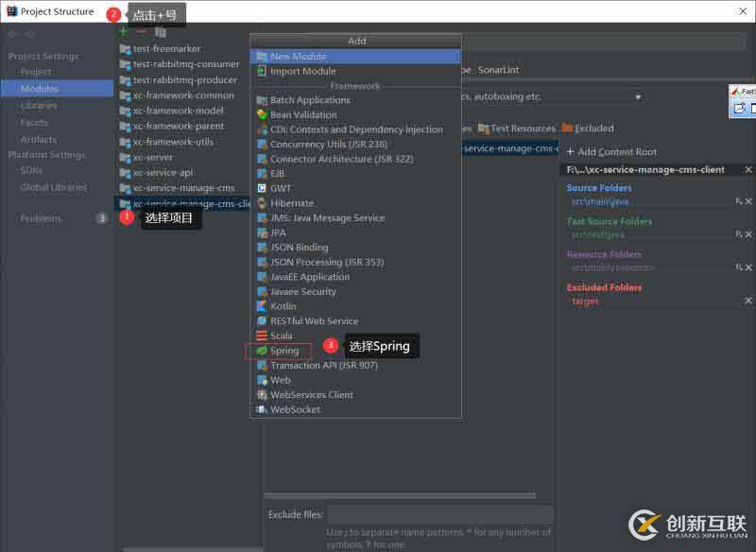Screen dimensions: 756x552
Task: Click Add Content Root
Action: [611, 152]
